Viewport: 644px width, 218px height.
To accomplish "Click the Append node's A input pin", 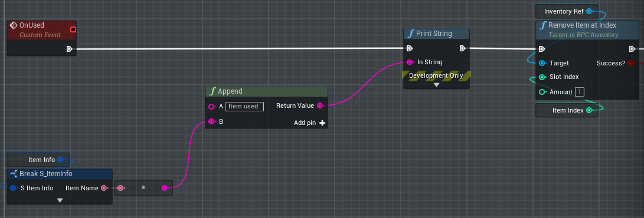I will click(211, 107).
